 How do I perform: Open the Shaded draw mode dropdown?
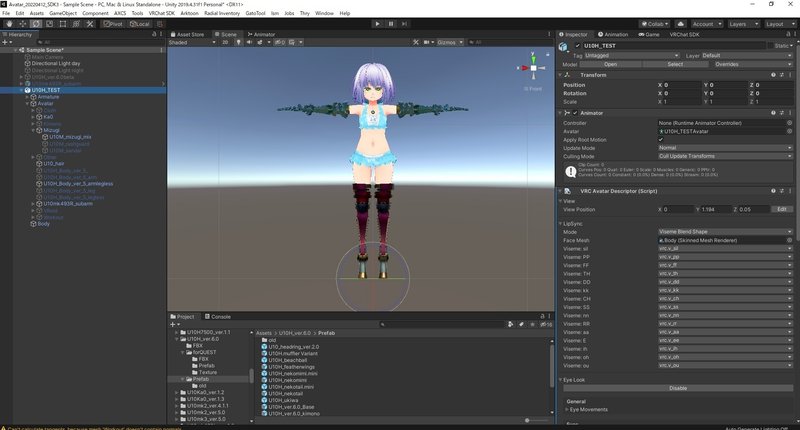pyautogui.click(x=192, y=42)
